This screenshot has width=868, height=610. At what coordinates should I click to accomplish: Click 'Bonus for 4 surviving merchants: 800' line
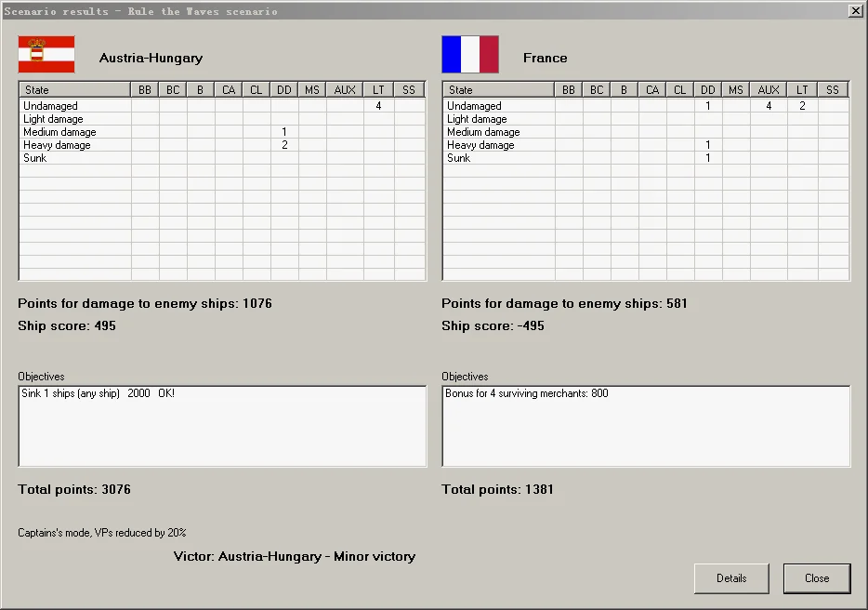526,393
